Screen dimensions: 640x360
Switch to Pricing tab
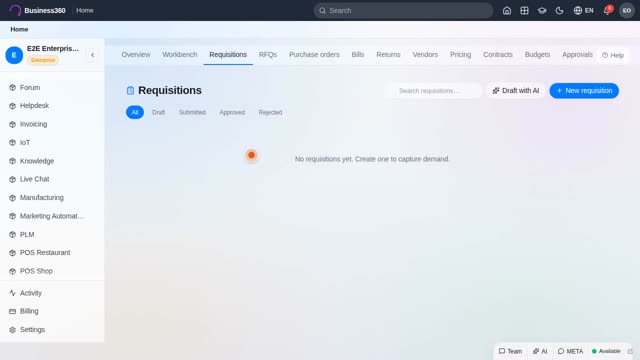[x=460, y=55]
